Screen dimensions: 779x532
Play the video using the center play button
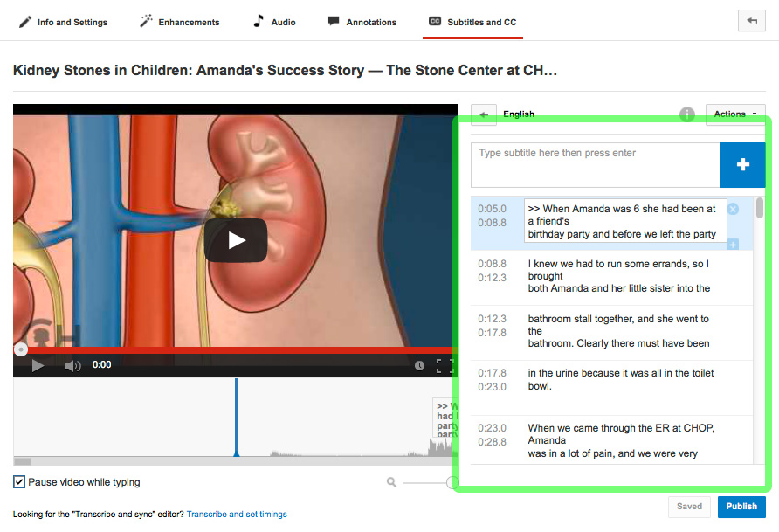click(x=236, y=240)
